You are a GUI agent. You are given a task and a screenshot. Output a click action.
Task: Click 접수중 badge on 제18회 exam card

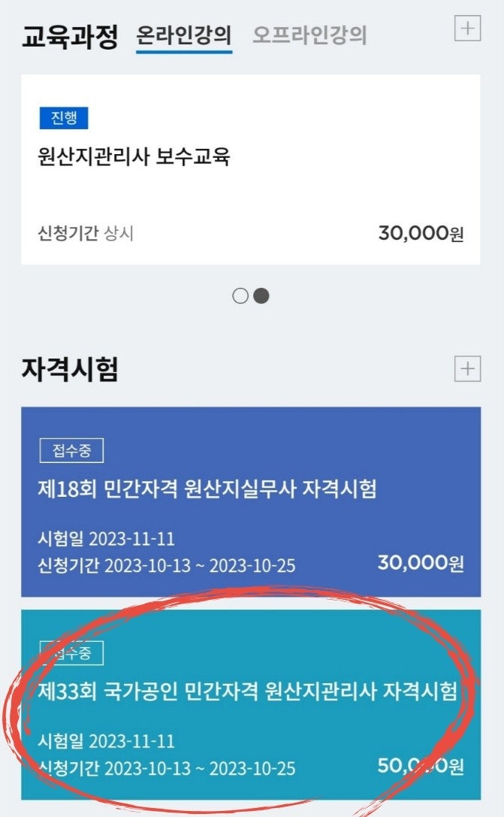click(x=71, y=451)
